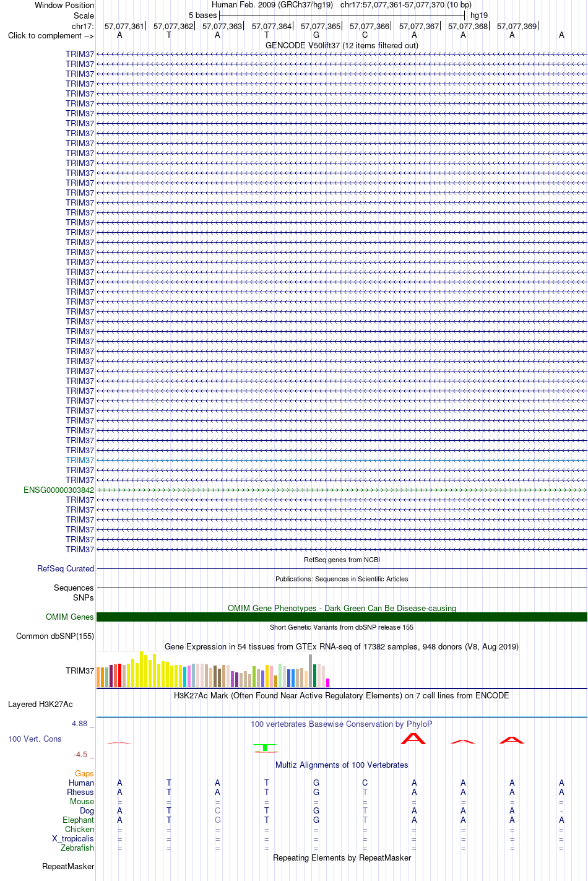
Task: Open the GENCODE V50lift37 track title
Action: click(x=342, y=45)
